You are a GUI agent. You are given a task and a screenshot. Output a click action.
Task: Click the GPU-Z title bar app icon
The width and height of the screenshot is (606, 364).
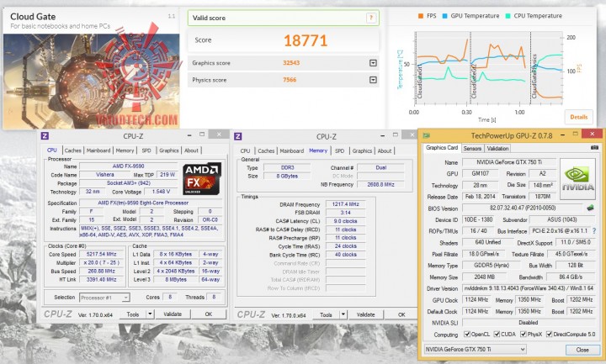coord(427,135)
